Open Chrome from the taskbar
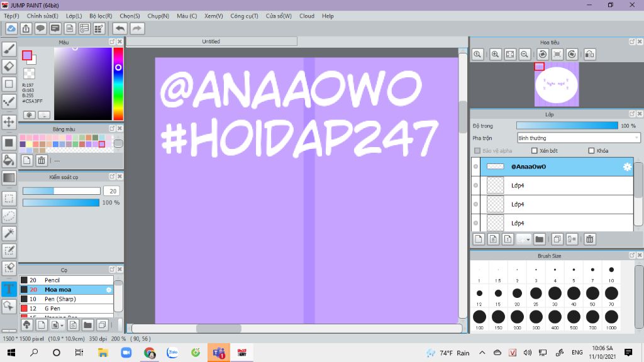Viewport: 644px width, 362px height. 150,353
